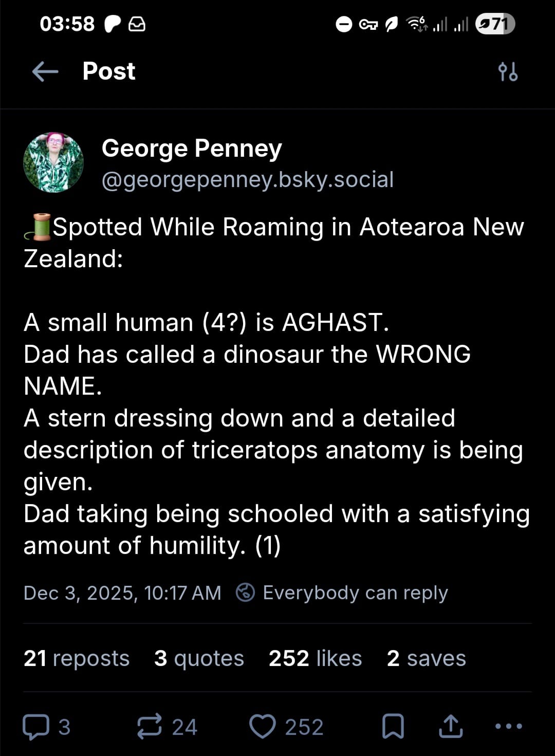
Task: Tap the back arrow icon
Action: click(x=45, y=71)
